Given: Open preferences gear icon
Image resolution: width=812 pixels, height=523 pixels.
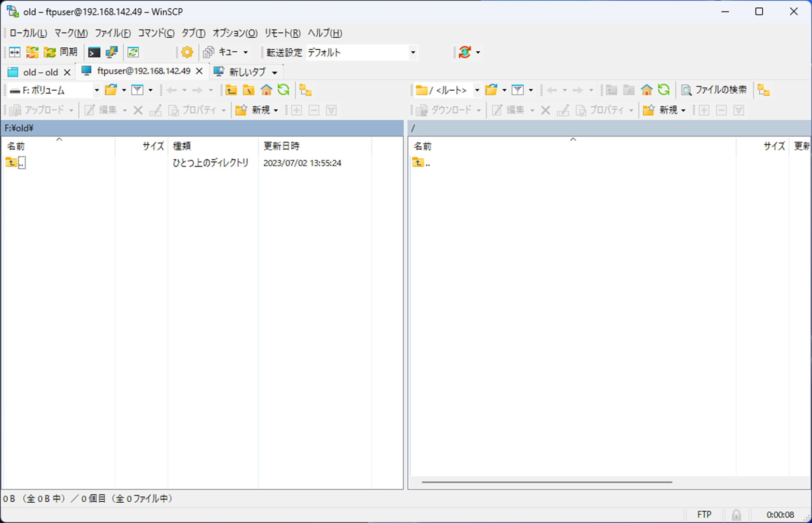Looking at the screenshot, I should (x=187, y=52).
